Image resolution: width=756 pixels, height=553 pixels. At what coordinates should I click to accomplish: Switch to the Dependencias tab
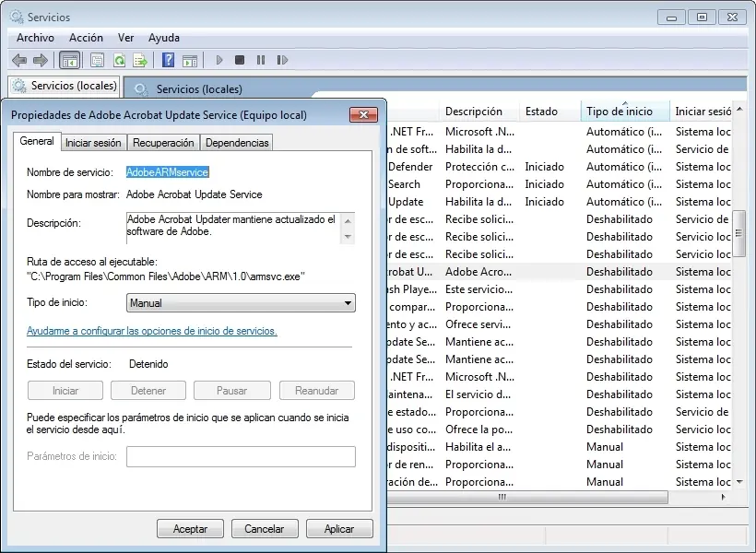pos(237,143)
